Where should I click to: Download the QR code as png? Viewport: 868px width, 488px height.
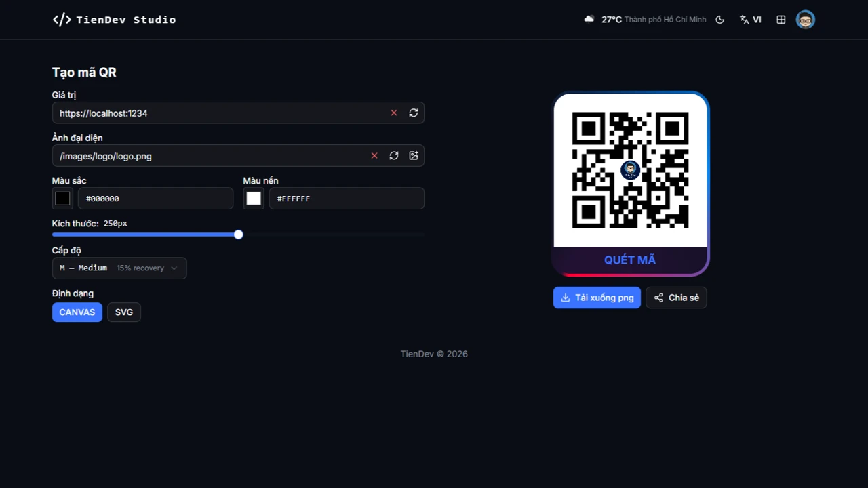596,298
